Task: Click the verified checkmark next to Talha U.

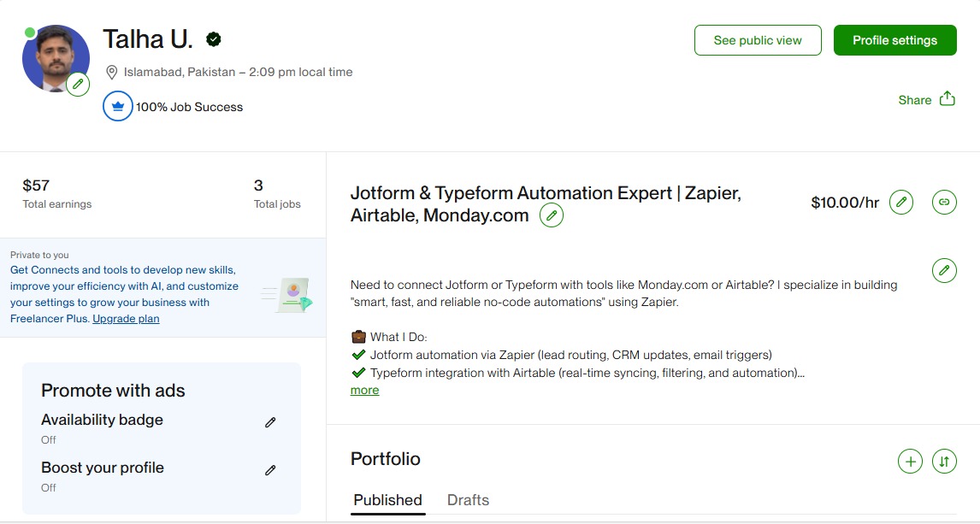Action: click(x=213, y=38)
